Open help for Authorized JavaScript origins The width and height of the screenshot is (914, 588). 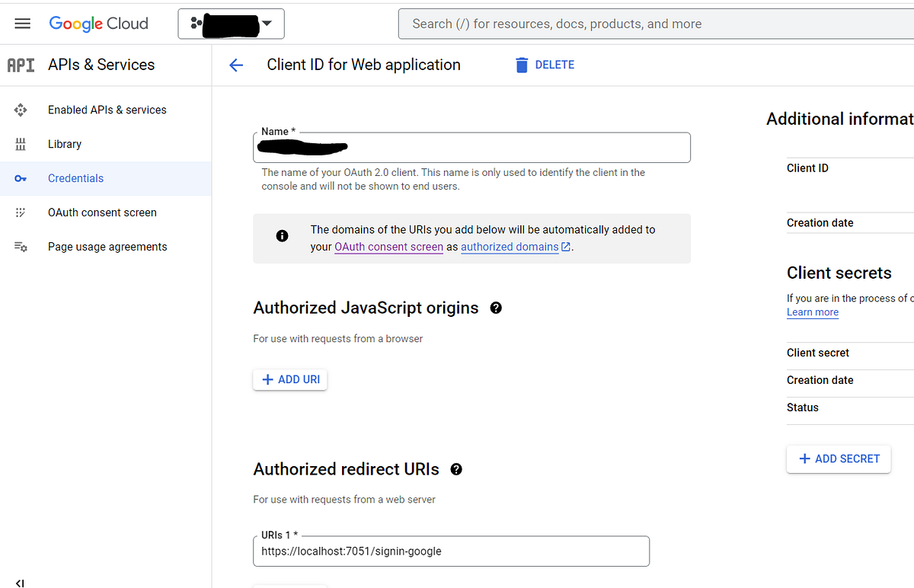click(496, 308)
